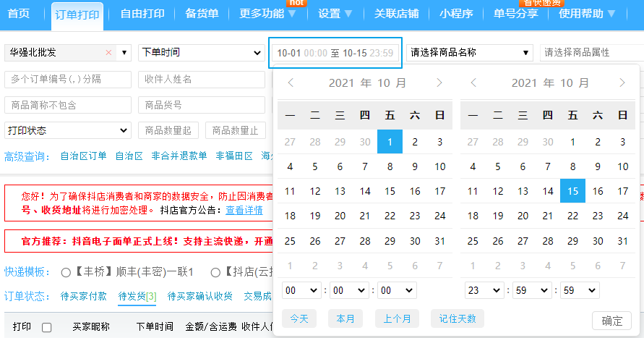This screenshot has width=644, height=338.
Task: Click the 收件人姓名 input field
Action: point(201,80)
